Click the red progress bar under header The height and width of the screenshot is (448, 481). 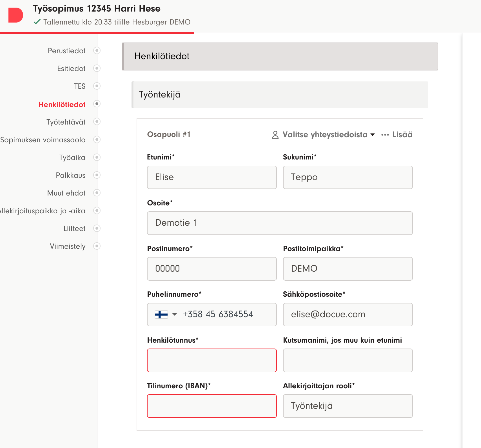[97, 33]
